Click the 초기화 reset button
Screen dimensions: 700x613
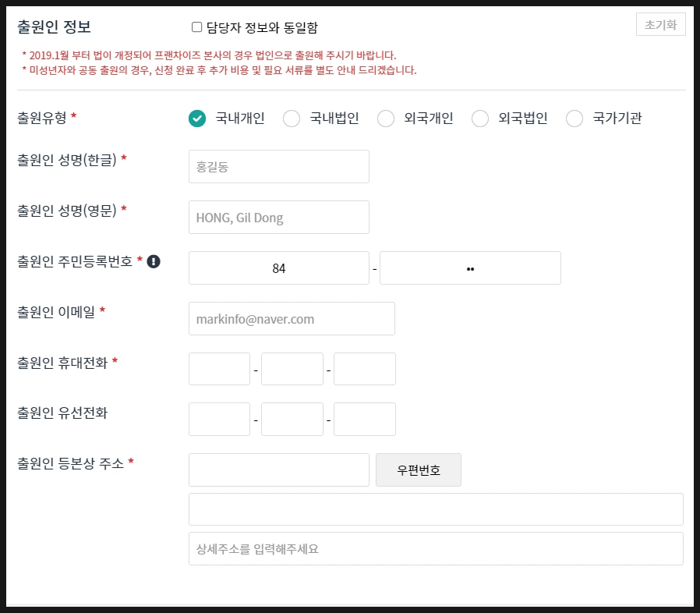660,24
